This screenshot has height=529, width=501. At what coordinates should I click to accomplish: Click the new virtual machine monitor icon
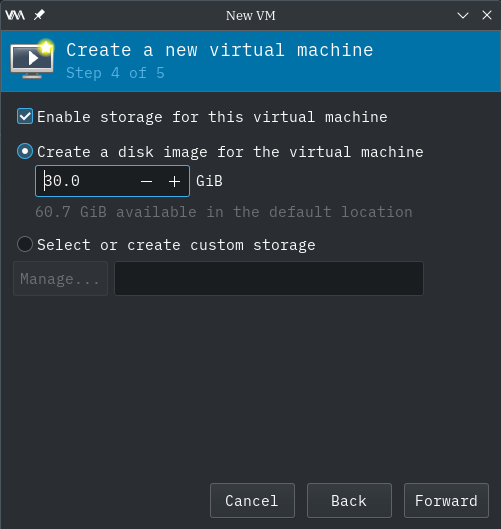[32, 59]
